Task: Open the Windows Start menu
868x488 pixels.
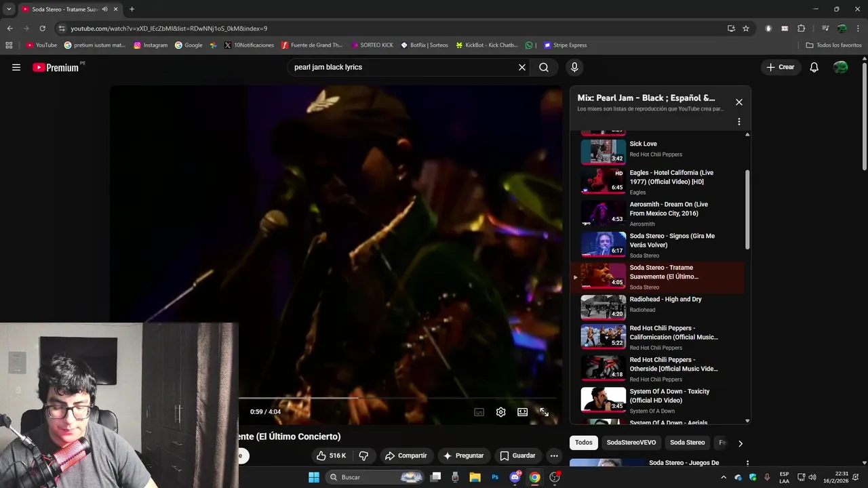Action: coord(314,477)
